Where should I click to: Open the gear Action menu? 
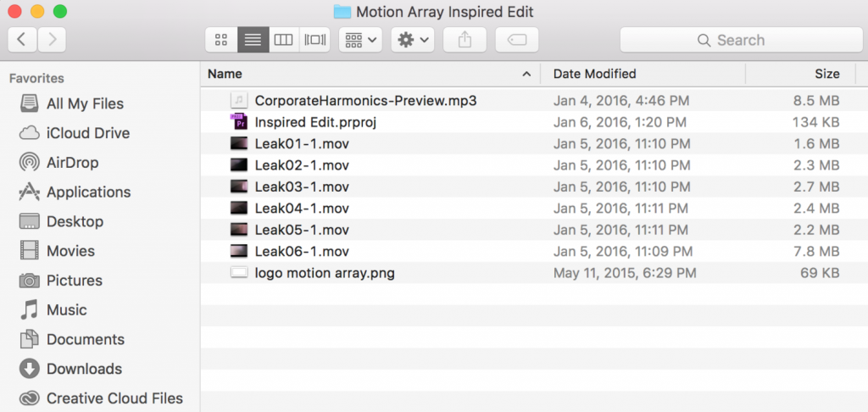coord(413,40)
